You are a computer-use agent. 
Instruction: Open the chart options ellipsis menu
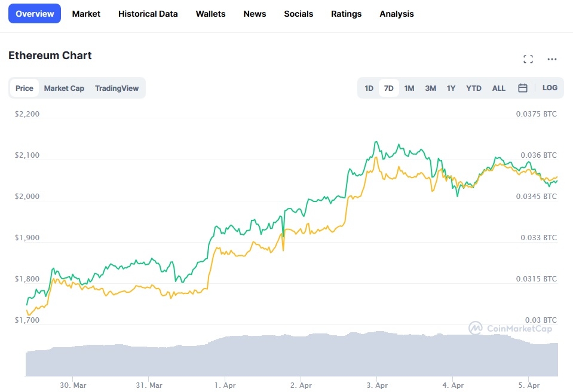point(551,59)
